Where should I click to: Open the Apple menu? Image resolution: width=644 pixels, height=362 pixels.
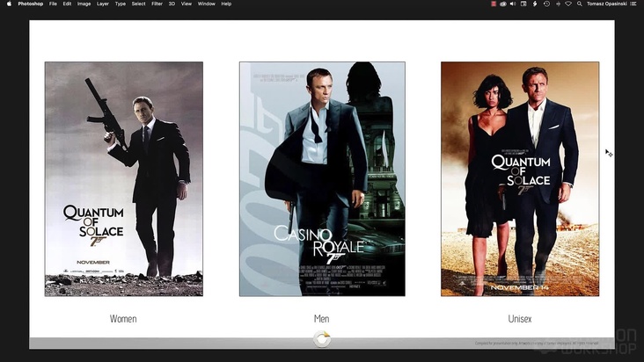[9, 4]
